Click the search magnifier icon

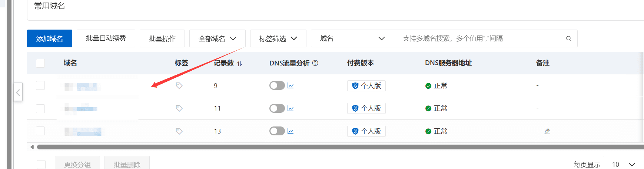click(x=568, y=38)
